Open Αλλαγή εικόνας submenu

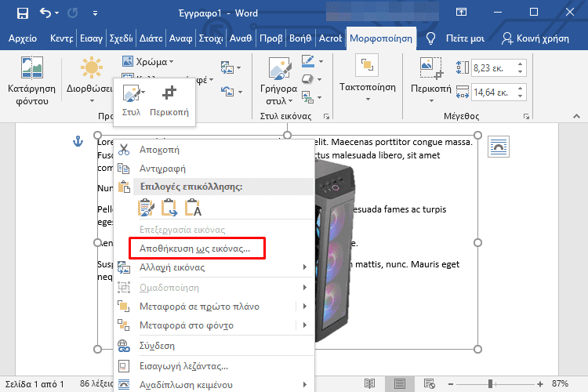click(214, 267)
